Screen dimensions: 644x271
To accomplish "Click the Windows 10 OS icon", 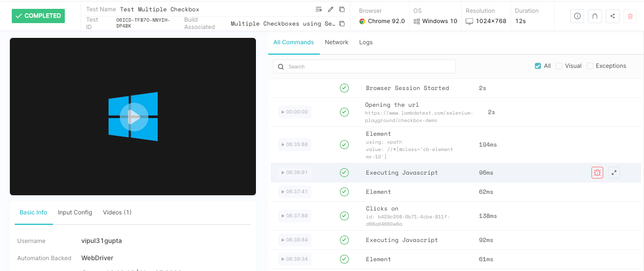I will [x=417, y=21].
